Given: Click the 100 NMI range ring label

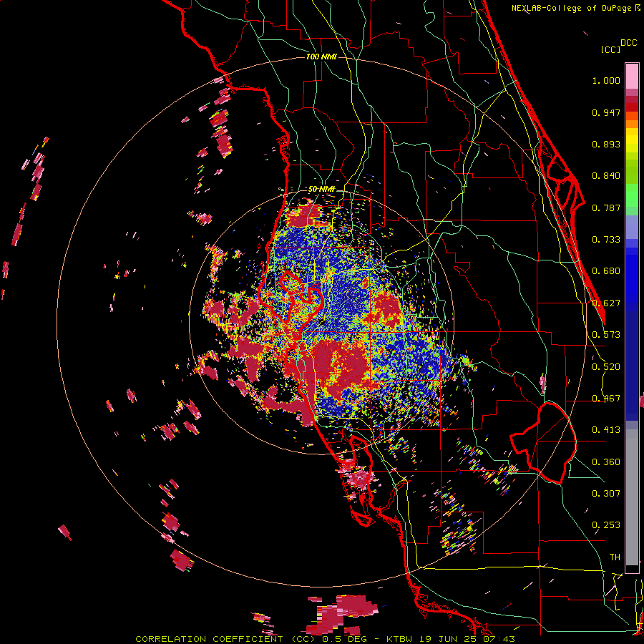Looking at the screenshot, I should tap(321, 57).
